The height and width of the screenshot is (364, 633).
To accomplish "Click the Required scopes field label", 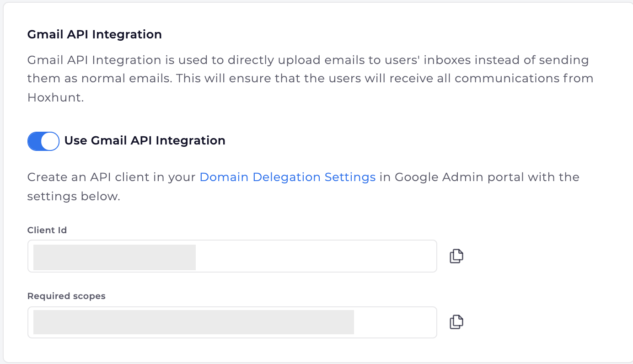I will 66,296.
